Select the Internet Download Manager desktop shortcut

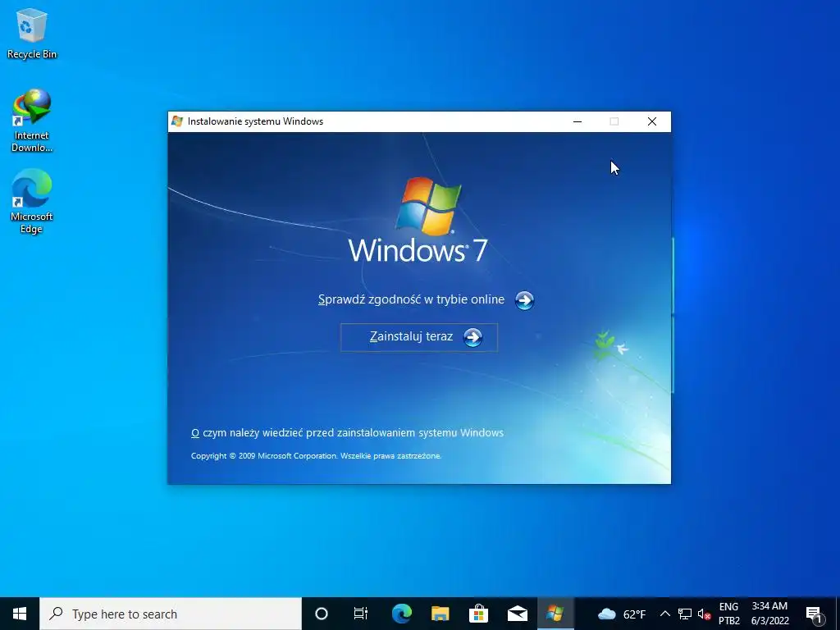pos(32,121)
